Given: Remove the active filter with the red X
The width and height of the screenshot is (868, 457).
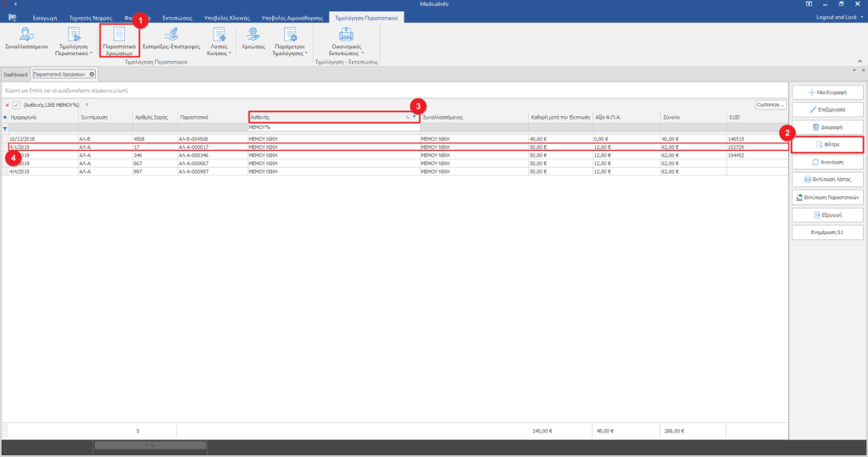Looking at the screenshot, I should [x=7, y=105].
